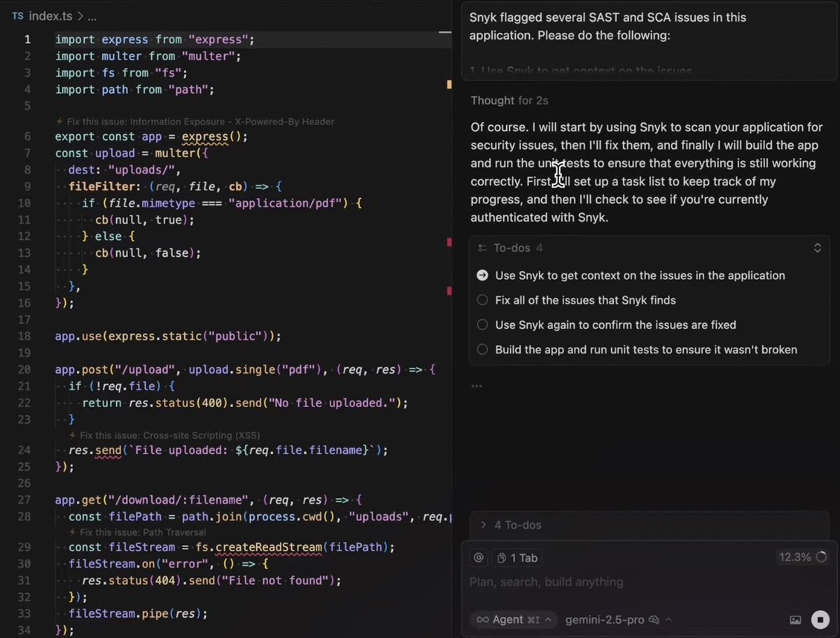This screenshot has height=638, width=840.
Task: Click 'Use Snyk again to confirm the issues are fixed'
Action: pyautogui.click(x=615, y=325)
